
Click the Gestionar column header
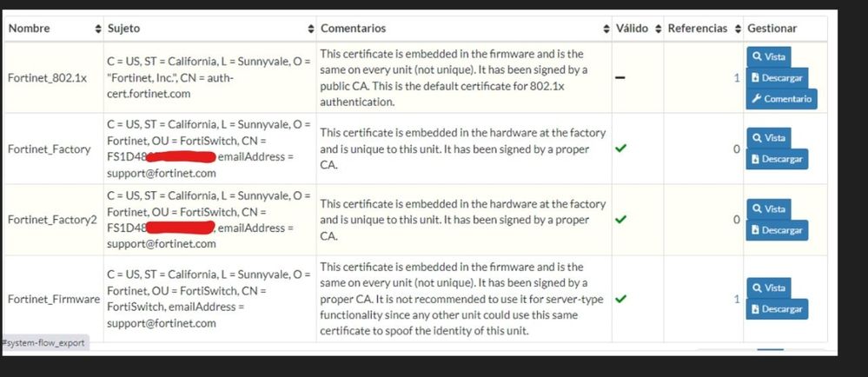[x=772, y=29]
